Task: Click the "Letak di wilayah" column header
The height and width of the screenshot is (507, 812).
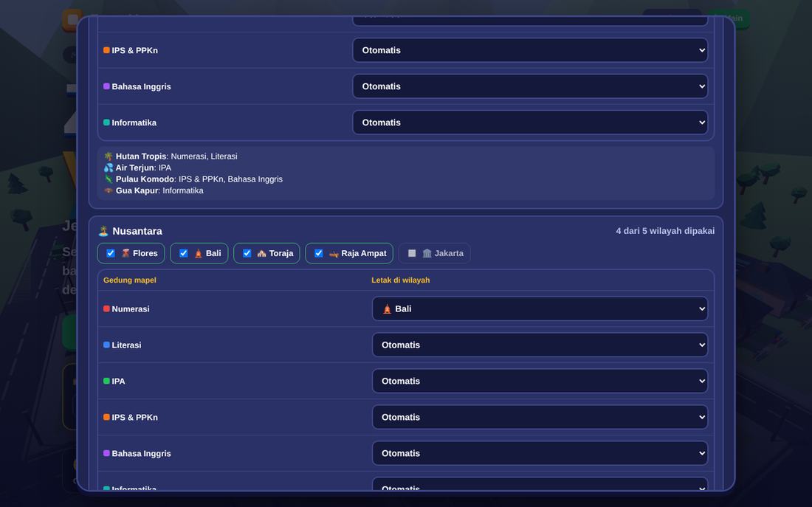Action: pyautogui.click(x=401, y=280)
